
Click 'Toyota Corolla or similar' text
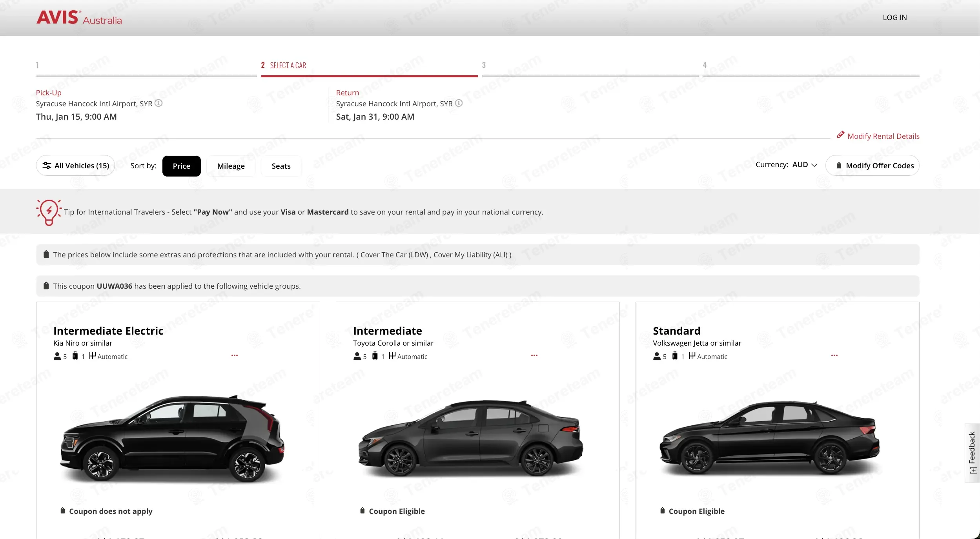pos(393,343)
